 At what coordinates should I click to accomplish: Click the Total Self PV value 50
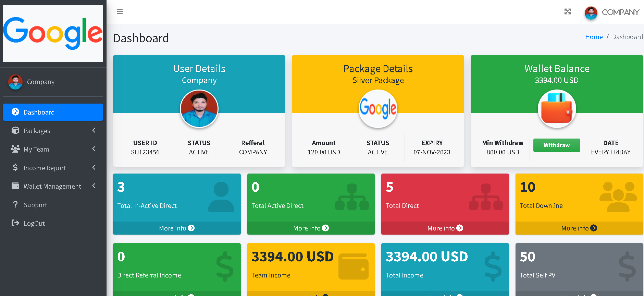click(x=528, y=257)
